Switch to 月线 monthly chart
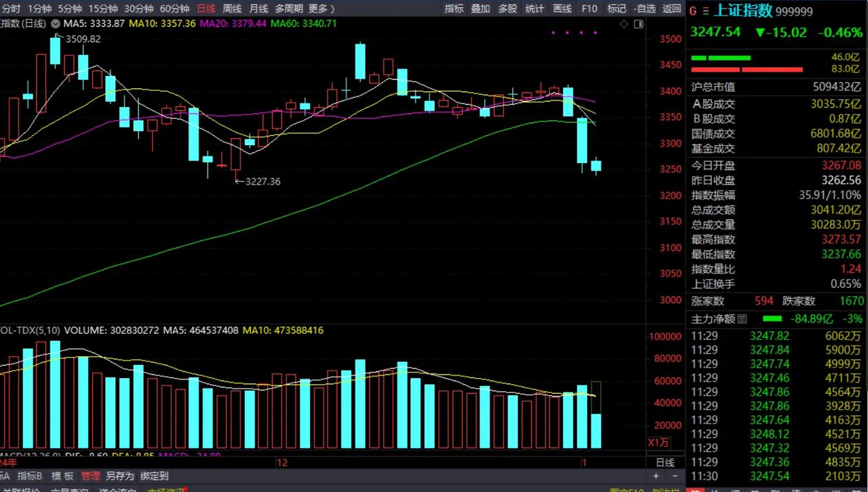 258,9
